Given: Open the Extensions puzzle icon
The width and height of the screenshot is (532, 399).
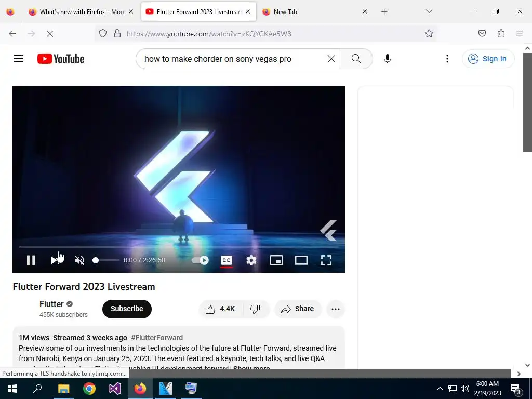Looking at the screenshot, I should (x=501, y=33).
